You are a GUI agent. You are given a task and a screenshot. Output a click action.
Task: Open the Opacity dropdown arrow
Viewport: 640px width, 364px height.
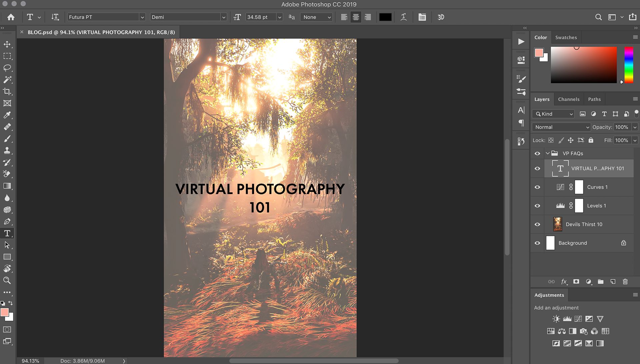(x=635, y=127)
